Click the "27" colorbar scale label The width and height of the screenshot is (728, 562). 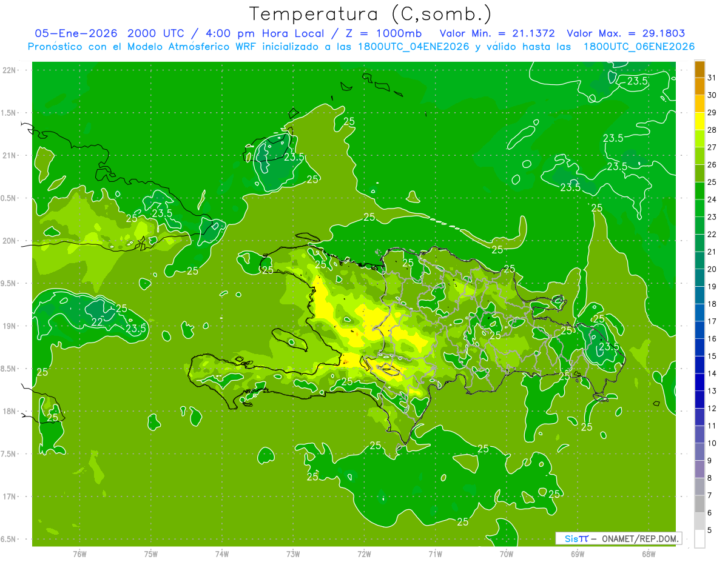(x=712, y=147)
